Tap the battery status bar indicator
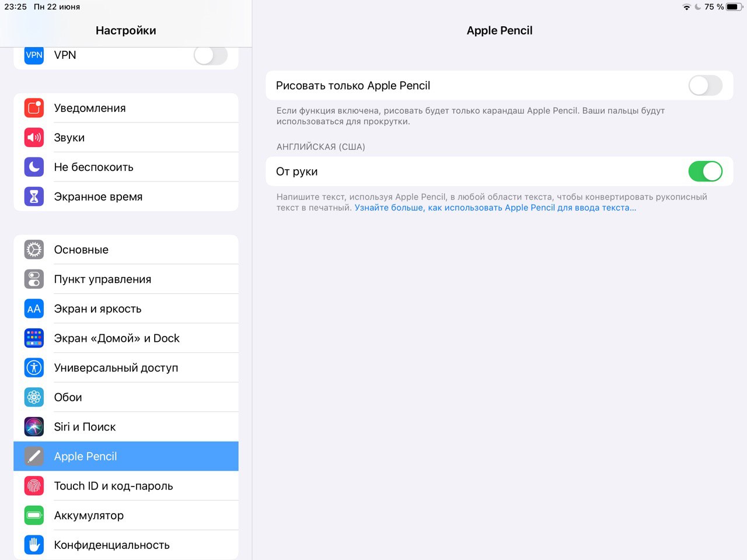This screenshot has height=560, width=747. [x=734, y=7]
